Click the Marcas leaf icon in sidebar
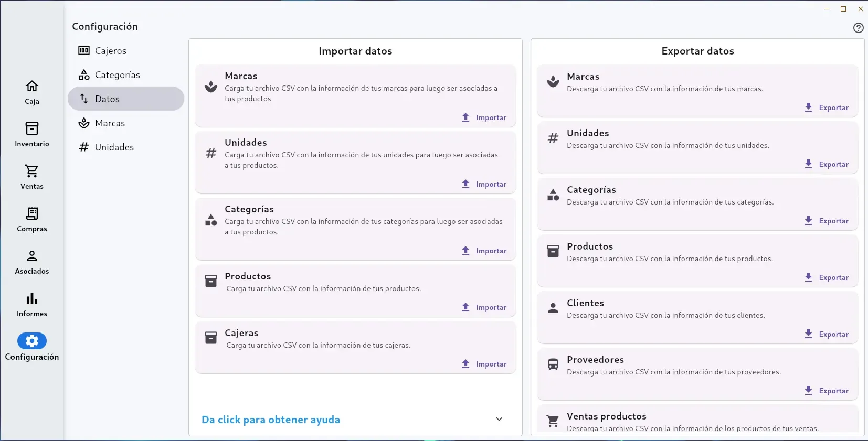Screen dimensions: 868x441 coord(84,123)
